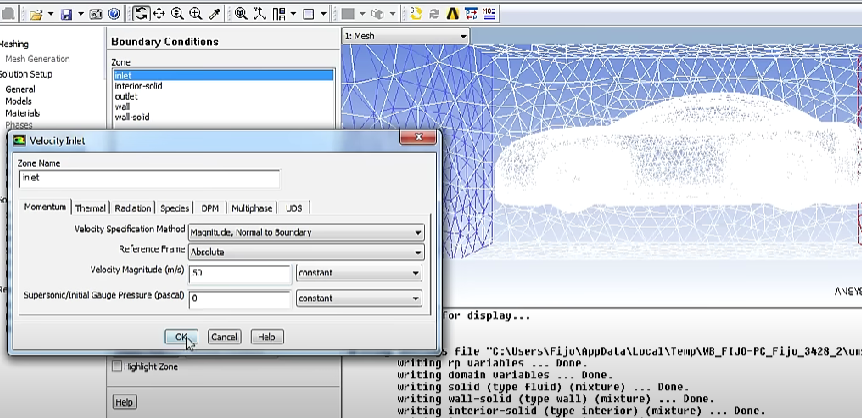This screenshot has width=862, height=418.
Task: Open the Reference Frame dropdown
Action: (306, 252)
